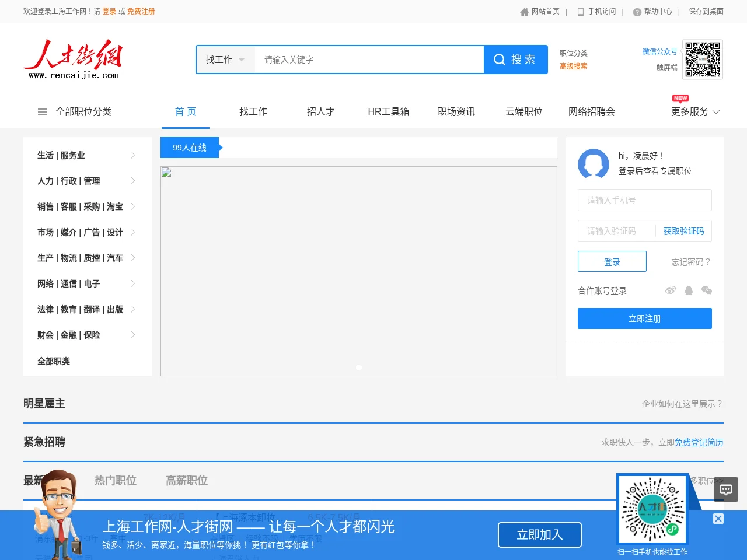Go to the 首页 nav tab
Image resolution: width=747 pixels, height=560 pixels.
click(x=186, y=112)
